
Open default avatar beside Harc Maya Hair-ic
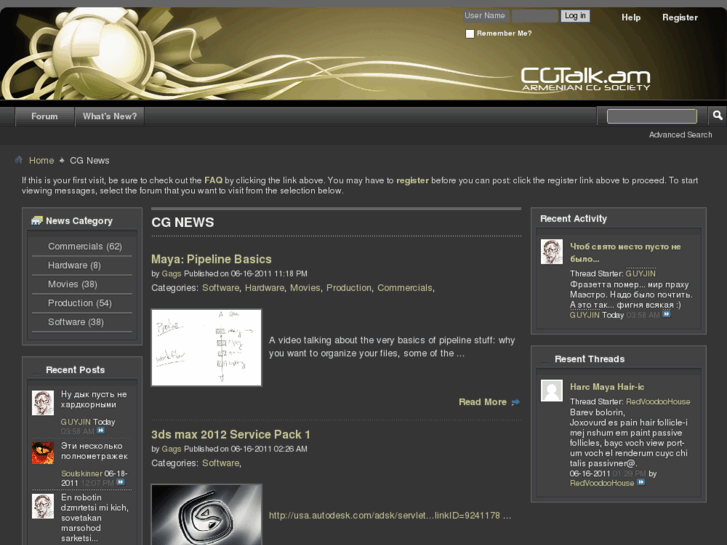(552, 391)
